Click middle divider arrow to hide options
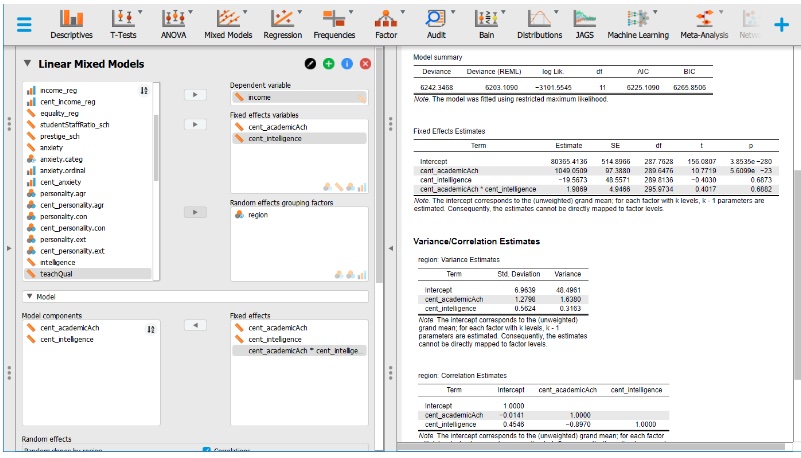Image resolution: width=801 pixels, height=458 pixels. coord(390,248)
